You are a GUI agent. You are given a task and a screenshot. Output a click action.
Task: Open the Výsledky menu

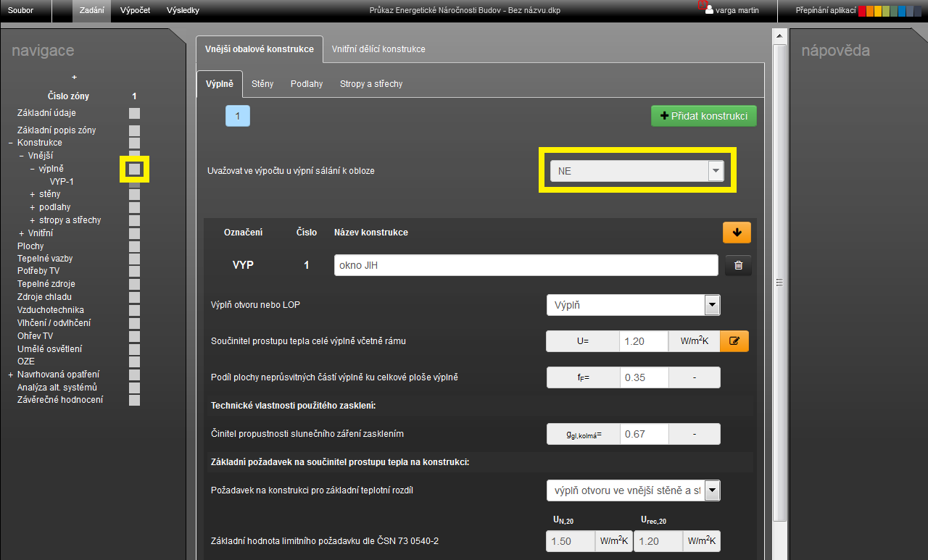click(183, 11)
